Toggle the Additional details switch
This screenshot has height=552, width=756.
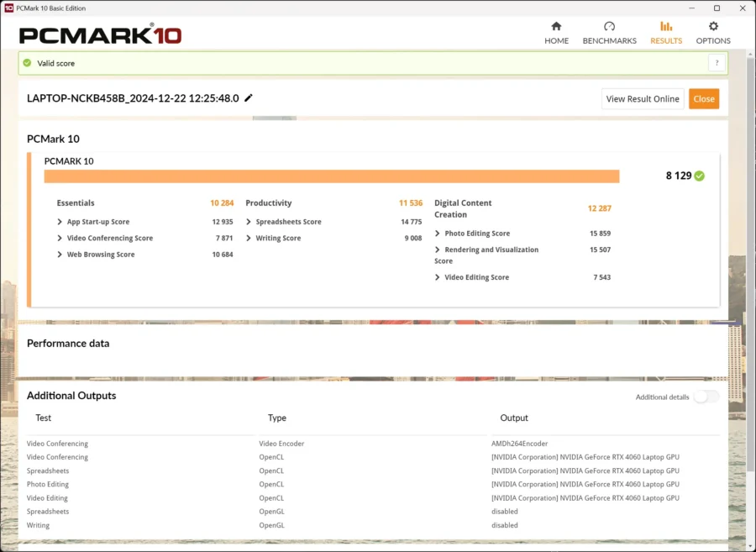[x=706, y=397]
